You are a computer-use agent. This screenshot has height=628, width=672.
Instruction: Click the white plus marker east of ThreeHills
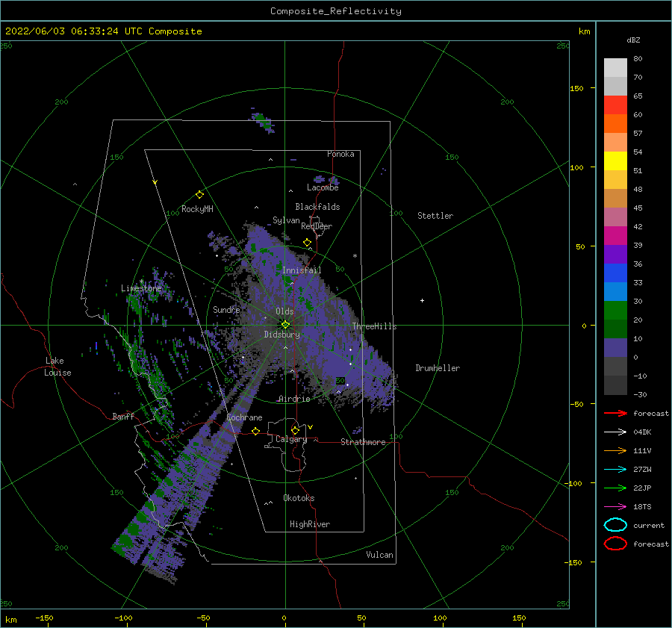422,300
